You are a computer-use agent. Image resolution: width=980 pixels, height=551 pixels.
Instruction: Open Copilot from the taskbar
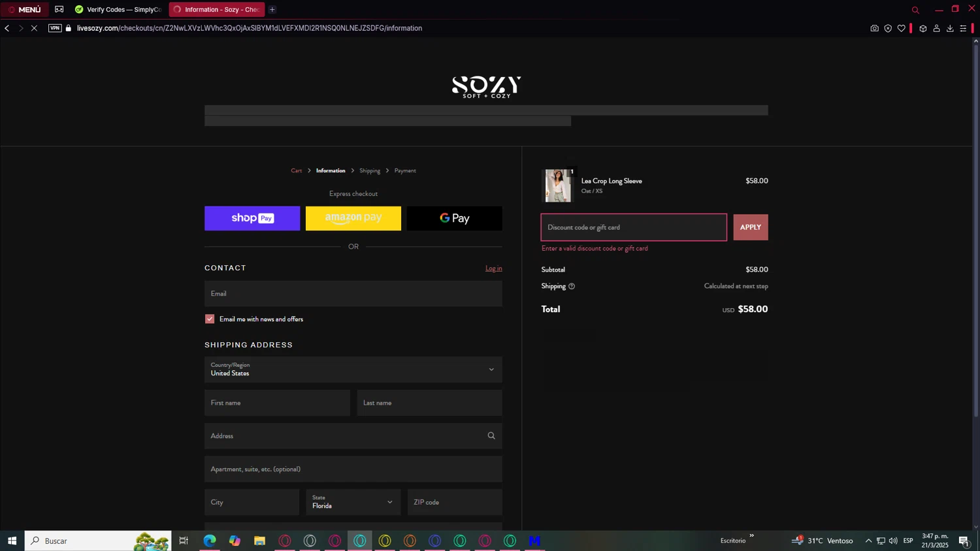click(x=235, y=541)
